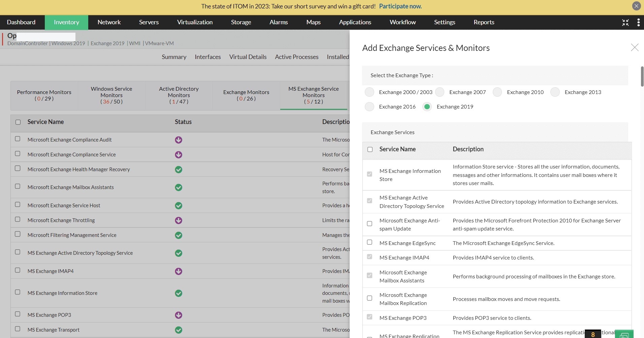Click status icon for MS Exchange POP3
644x338 pixels.
[179, 315]
